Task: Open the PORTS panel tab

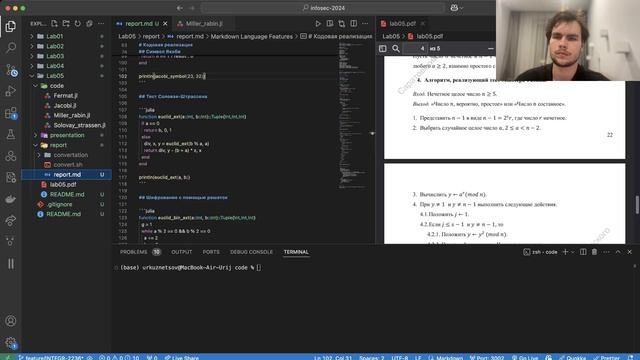Action: (211, 252)
